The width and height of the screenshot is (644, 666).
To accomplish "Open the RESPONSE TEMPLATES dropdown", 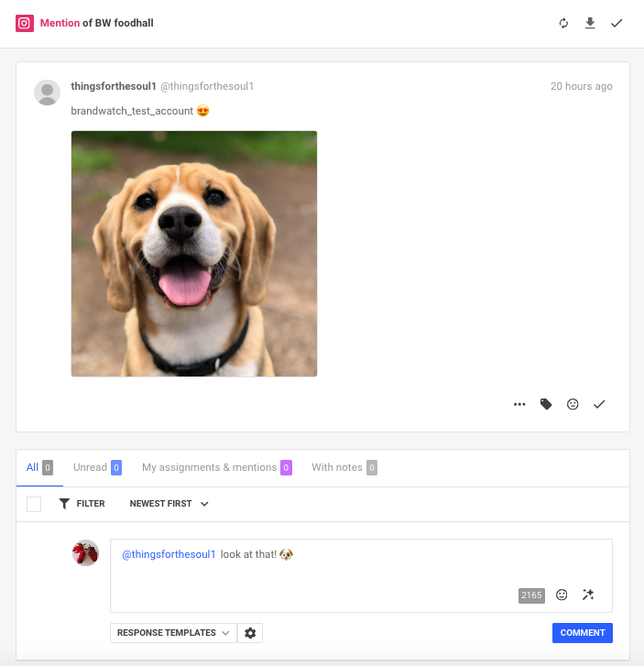I will (173, 633).
